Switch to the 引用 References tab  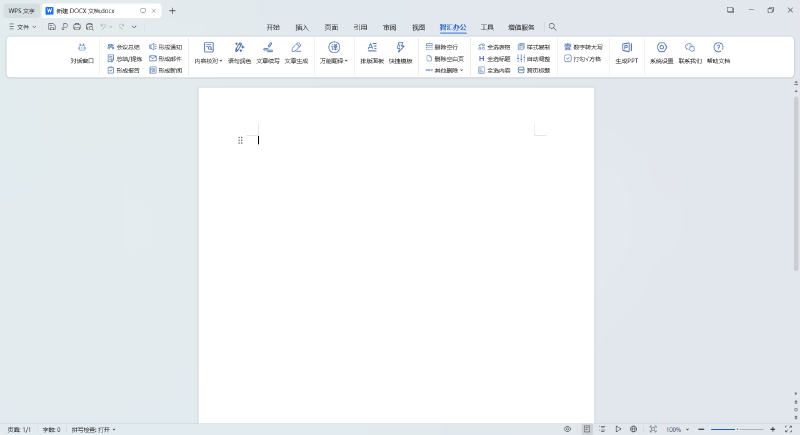[x=360, y=27]
